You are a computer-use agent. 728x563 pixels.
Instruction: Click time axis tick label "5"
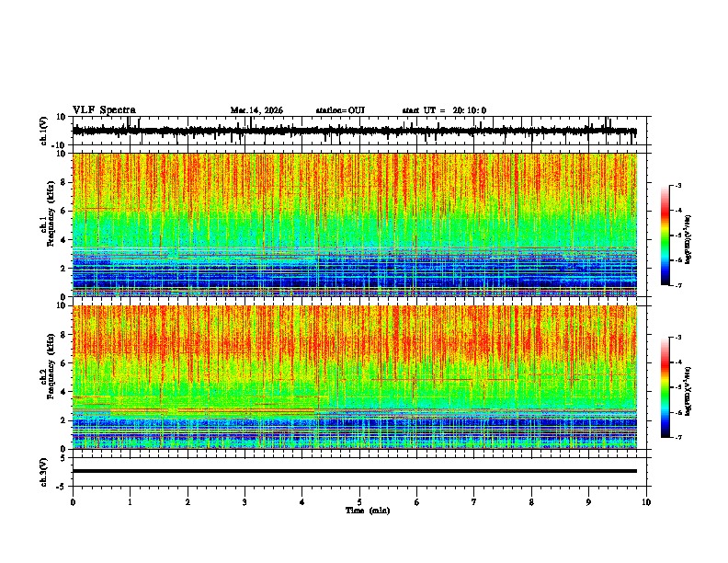pos(359,502)
